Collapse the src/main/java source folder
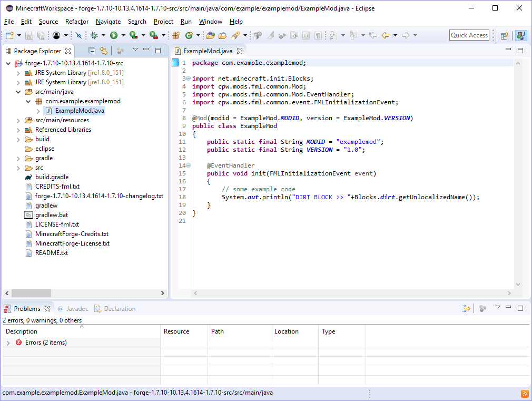 18,92
